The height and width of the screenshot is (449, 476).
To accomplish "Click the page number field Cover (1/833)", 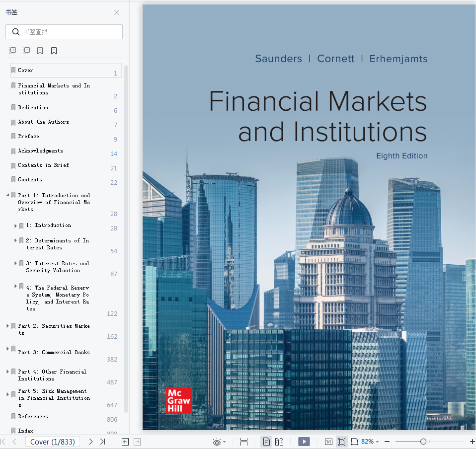I will click(x=53, y=442).
